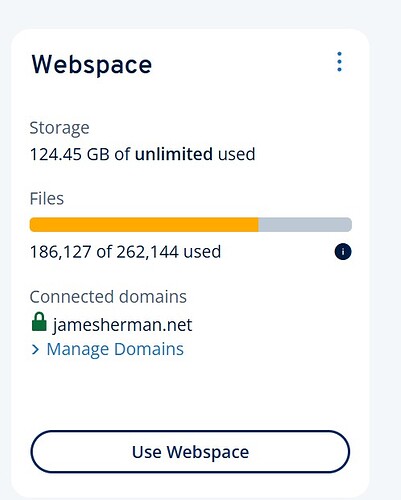Click the word used after unlimited
The width and height of the screenshot is (401, 500).
(237, 154)
